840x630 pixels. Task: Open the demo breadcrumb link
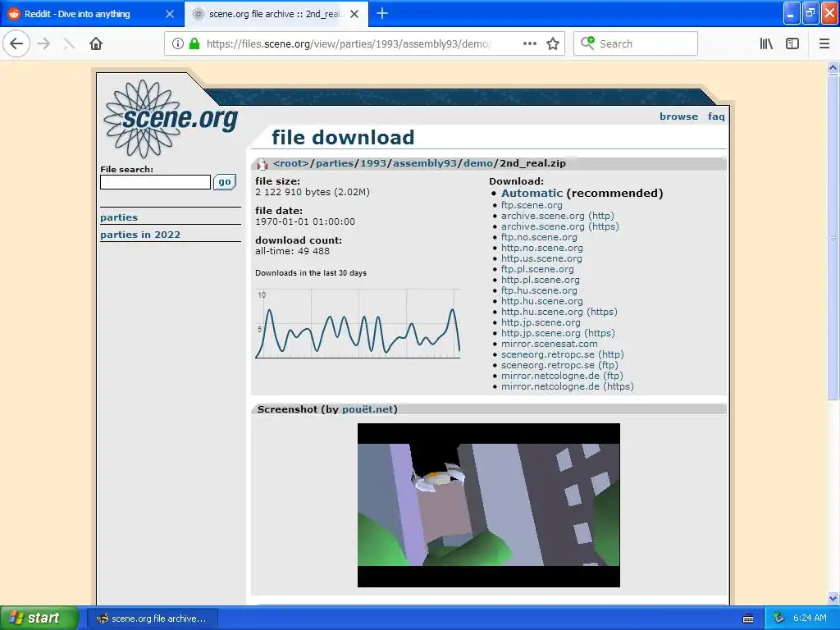(478, 163)
